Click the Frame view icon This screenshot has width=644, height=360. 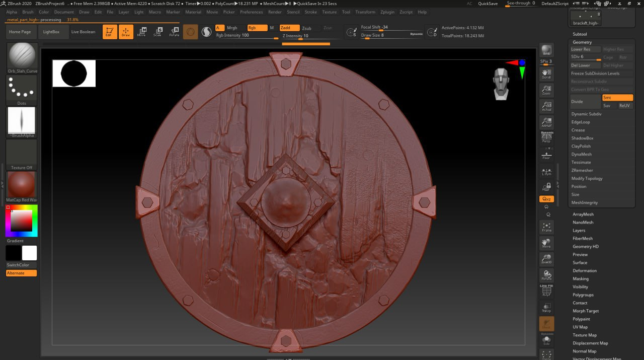coord(546,227)
